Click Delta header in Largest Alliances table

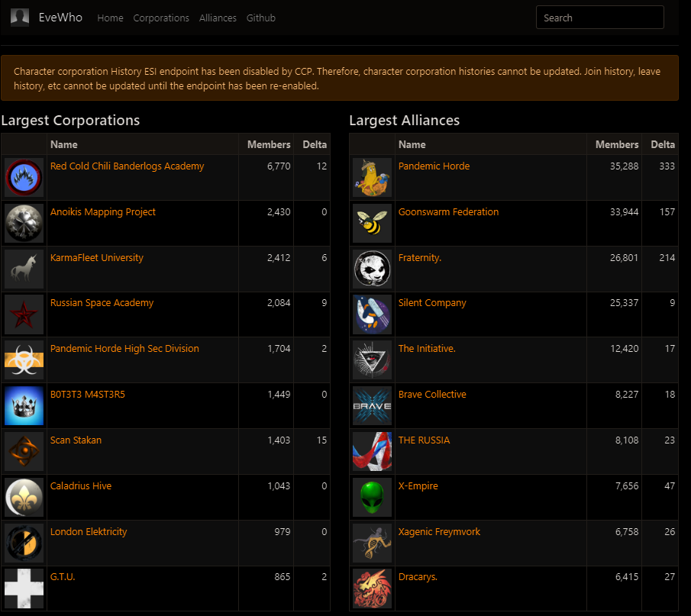click(662, 144)
